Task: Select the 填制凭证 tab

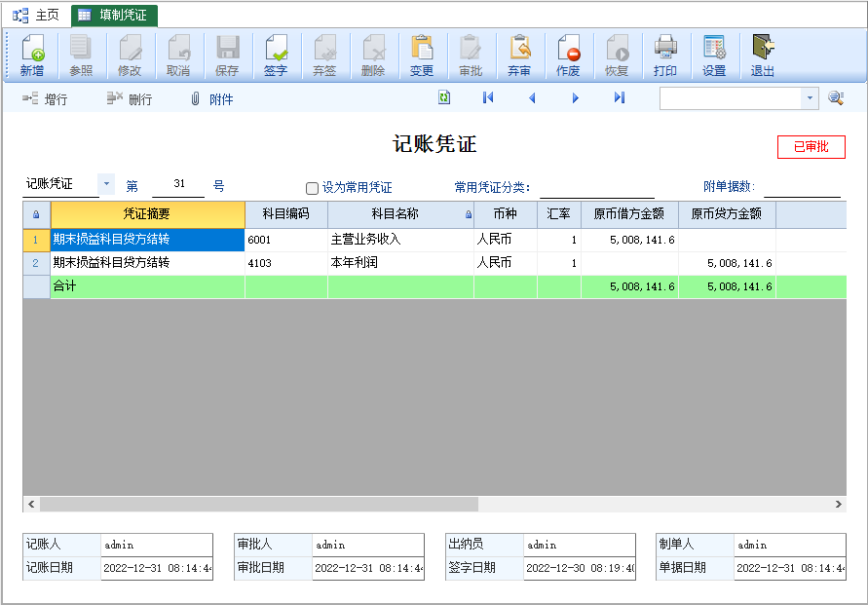Action: (x=114, y=15)
